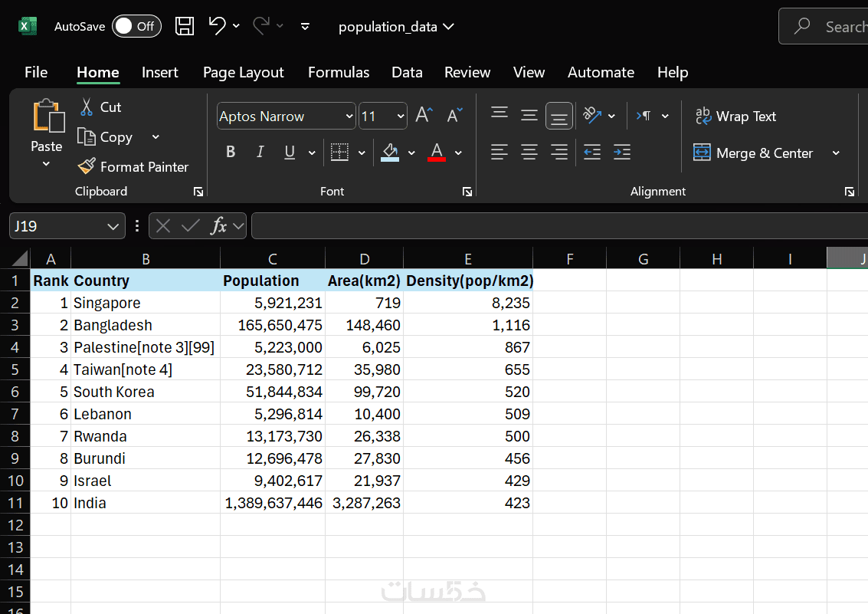
Task: Click the Insert Function fx icon
Action: 219,225
